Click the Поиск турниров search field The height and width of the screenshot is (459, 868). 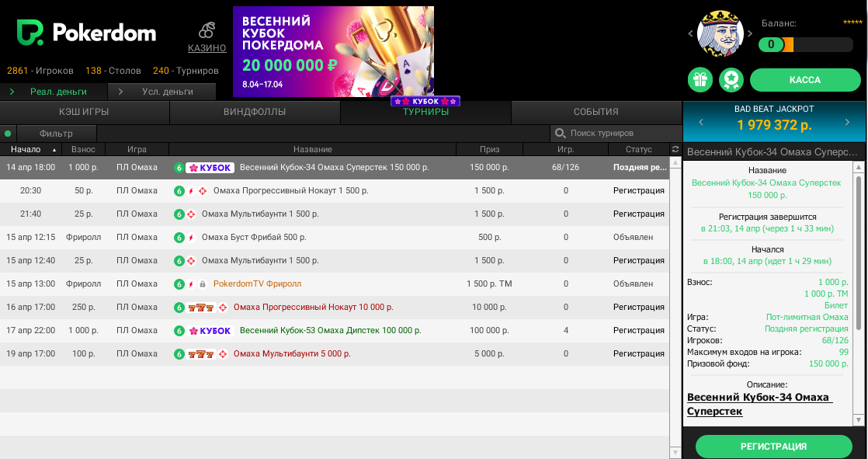click(x=613, y=134)
